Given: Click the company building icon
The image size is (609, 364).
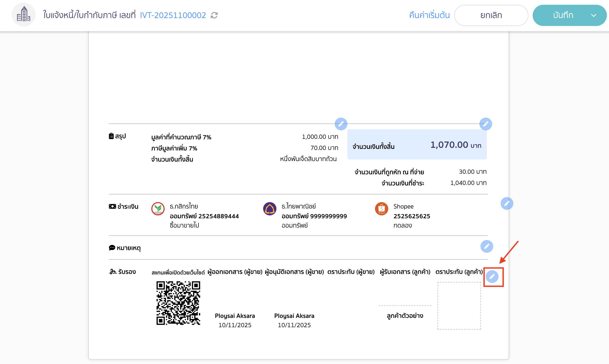Looking at the screenshot, I should (x=24, y=15).
